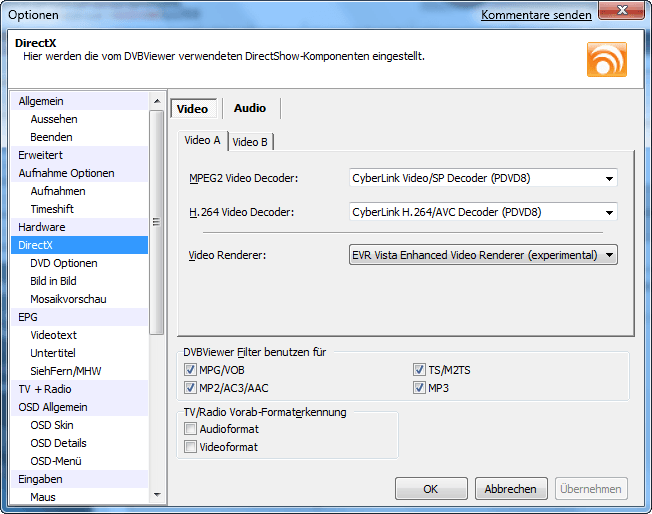Open Eingaben options page
This screenshot has height=514, width=652.
79,479
